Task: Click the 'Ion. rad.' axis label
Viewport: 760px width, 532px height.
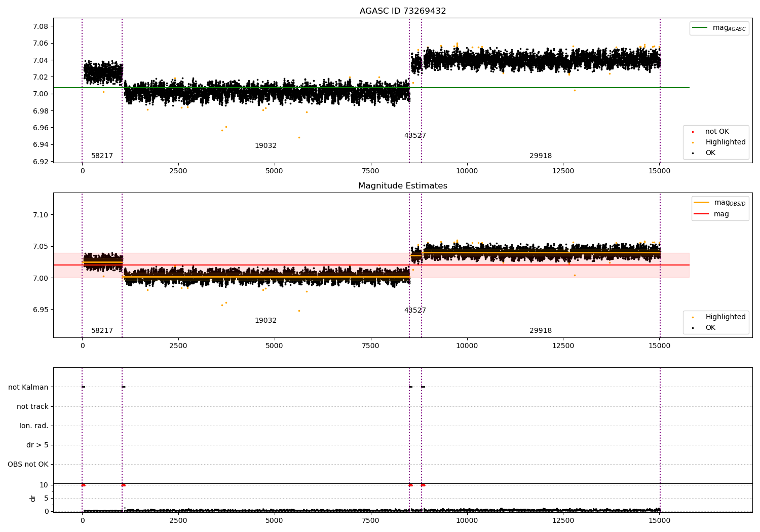Action: [34, 426]
